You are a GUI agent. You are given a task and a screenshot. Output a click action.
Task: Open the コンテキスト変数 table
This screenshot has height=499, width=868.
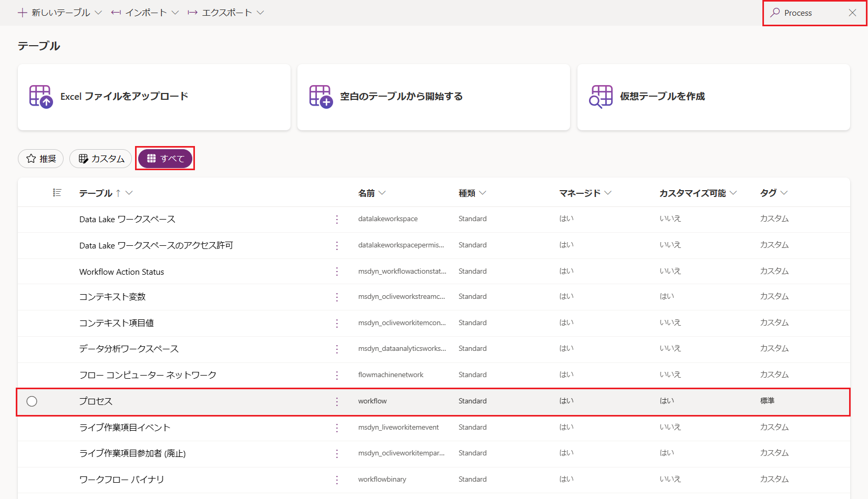pos(112,297)
